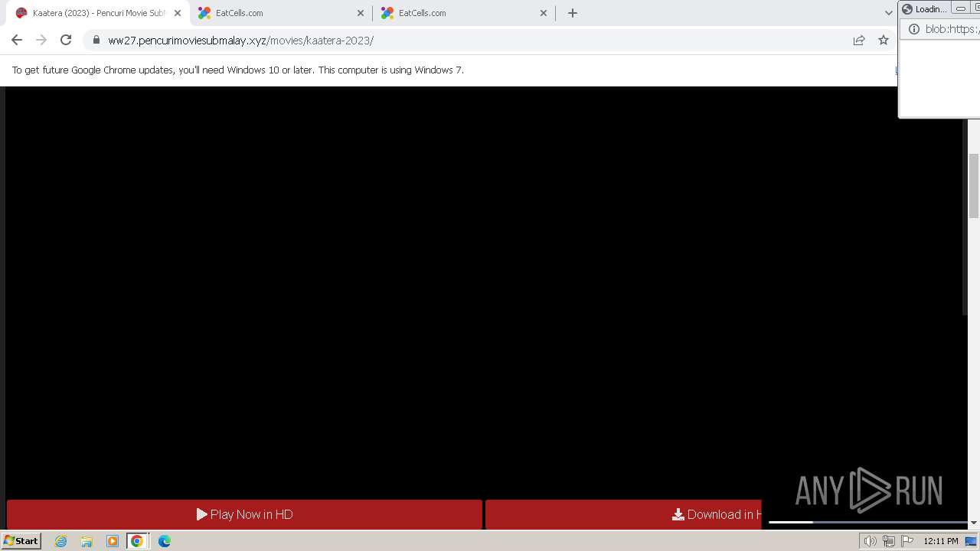This screenshot has height=551, width=980.
Task: Close the first EatCells.com tab
Action: [x=361, y=13]
